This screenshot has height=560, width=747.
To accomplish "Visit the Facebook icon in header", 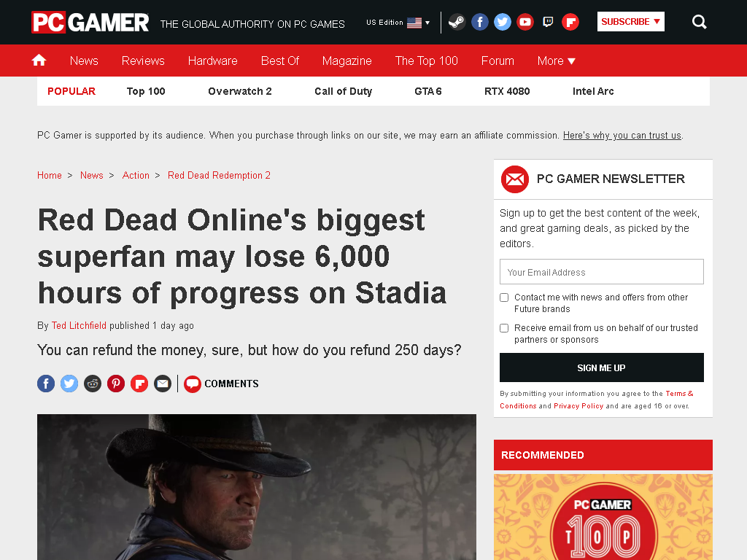I will [480, 22].
